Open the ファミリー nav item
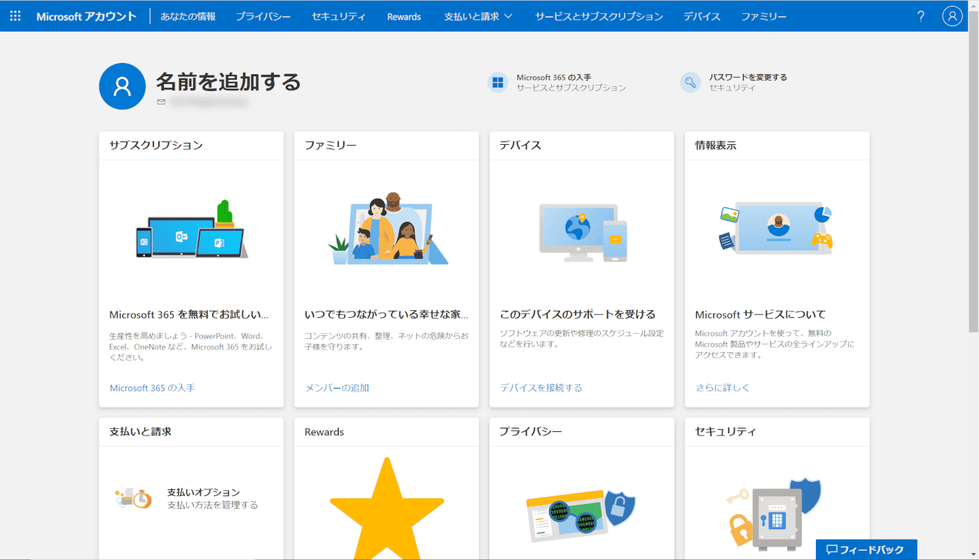The image size is (979, 560). [x=764, y=16]
